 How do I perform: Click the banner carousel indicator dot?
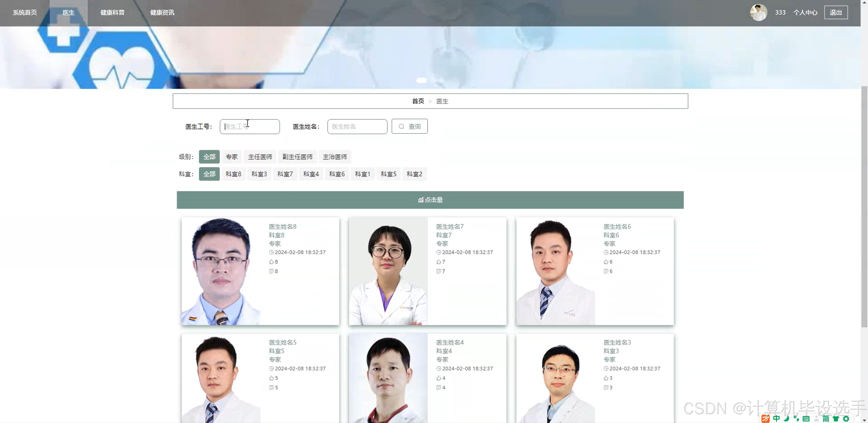[x=422, y=80]
